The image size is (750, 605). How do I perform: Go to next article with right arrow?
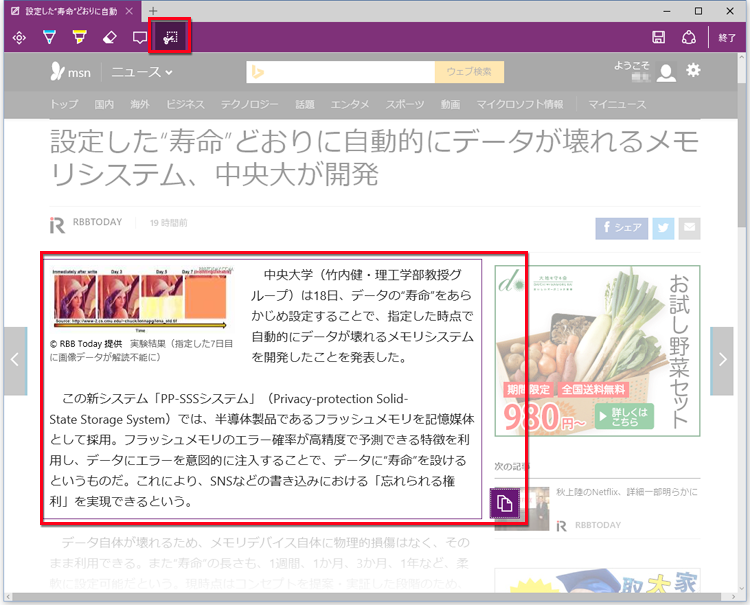[722, 360]
